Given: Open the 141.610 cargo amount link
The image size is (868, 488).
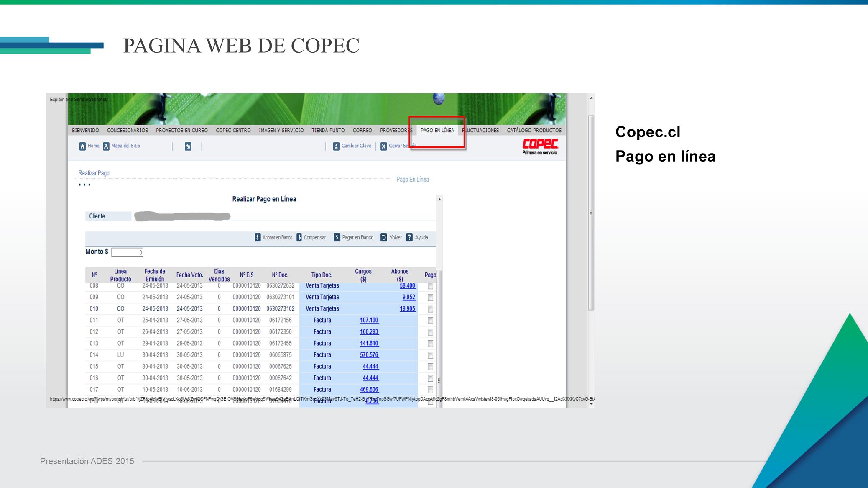Looking at the screenshot, I should [369, 343].
